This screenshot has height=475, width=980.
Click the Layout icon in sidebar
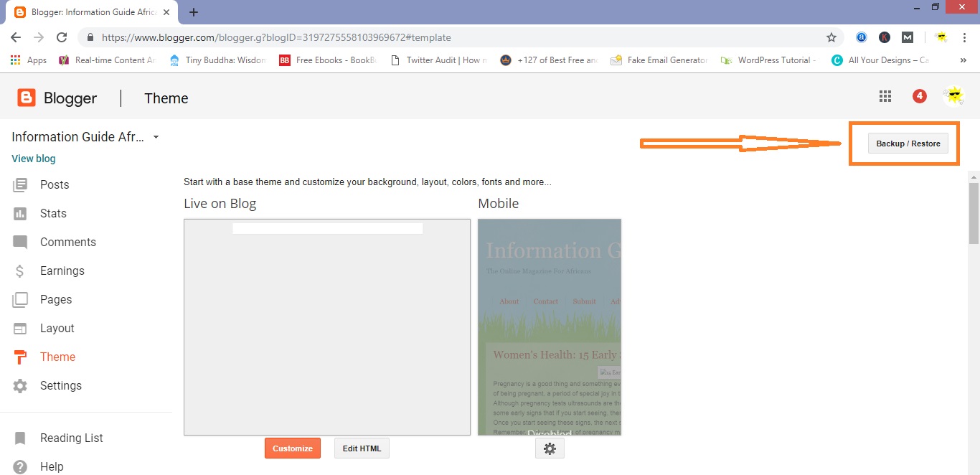tap(20, 329)
